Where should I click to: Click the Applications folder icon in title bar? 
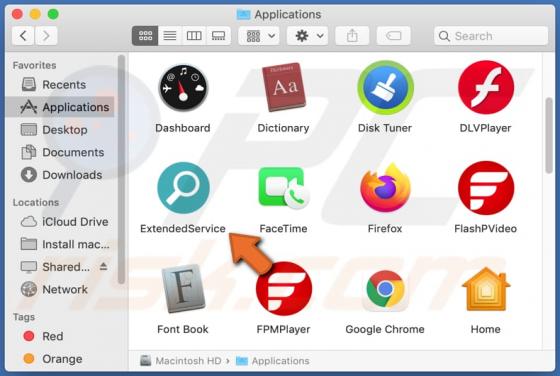pos(243,14)
